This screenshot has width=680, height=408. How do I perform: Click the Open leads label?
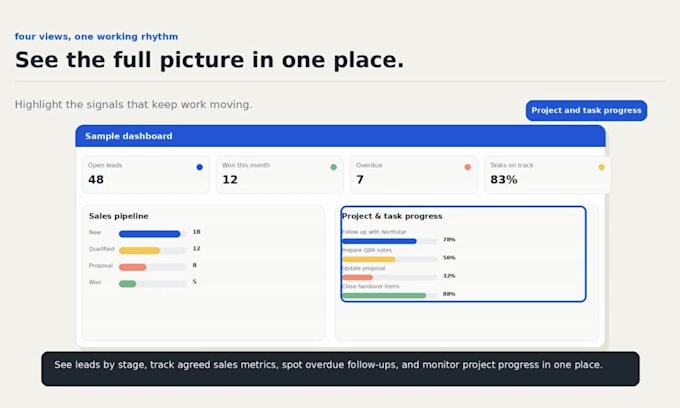(x=105, y=165)
